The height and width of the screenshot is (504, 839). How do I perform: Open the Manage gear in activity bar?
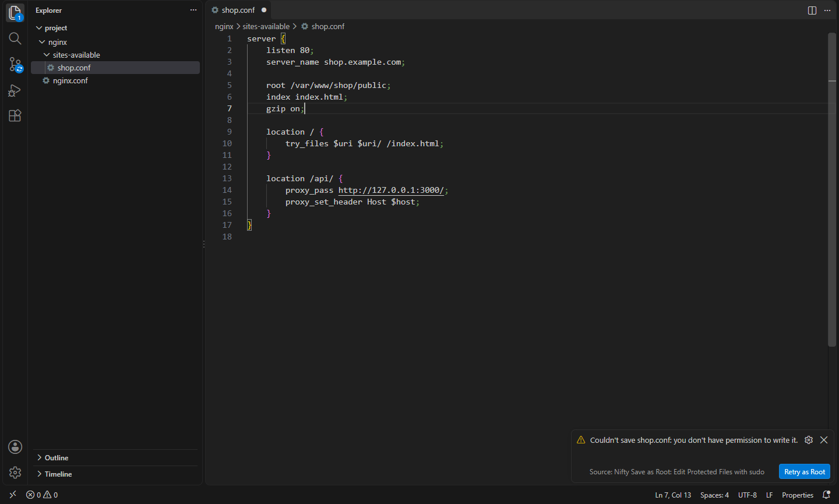coord(15,473)
